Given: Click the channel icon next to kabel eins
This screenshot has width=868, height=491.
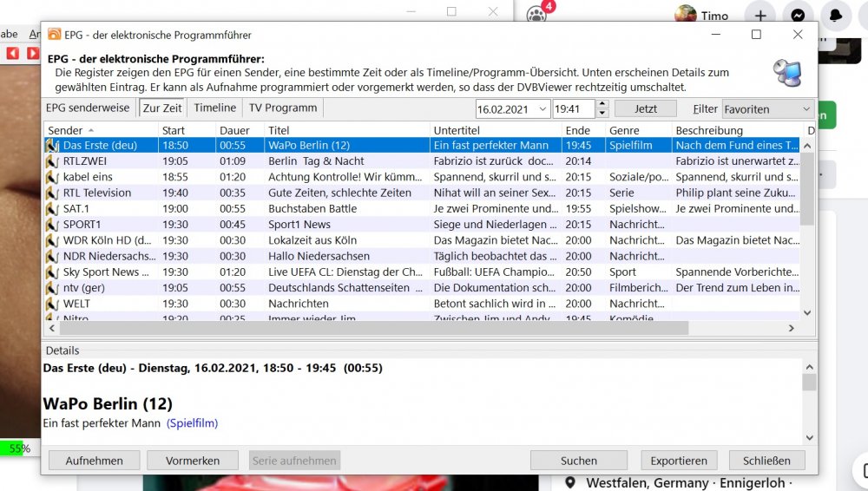Looking at the screenshot, I should tap(52, 177).
